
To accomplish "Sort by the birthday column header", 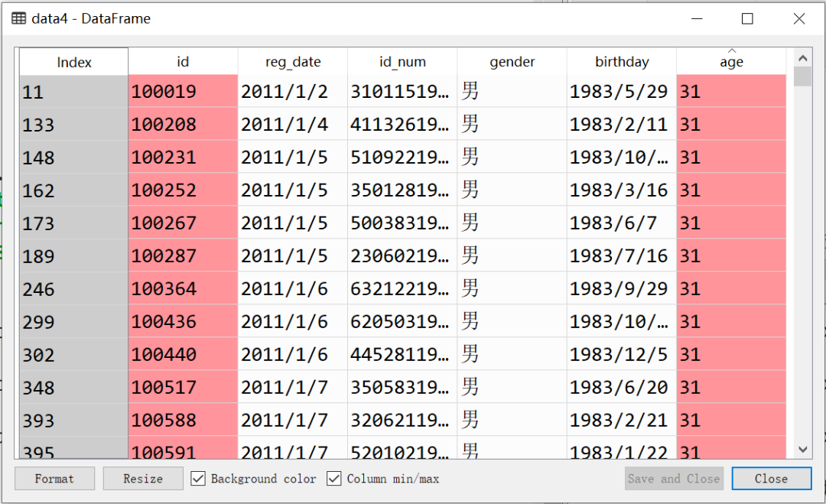I will tap(622, 62).
